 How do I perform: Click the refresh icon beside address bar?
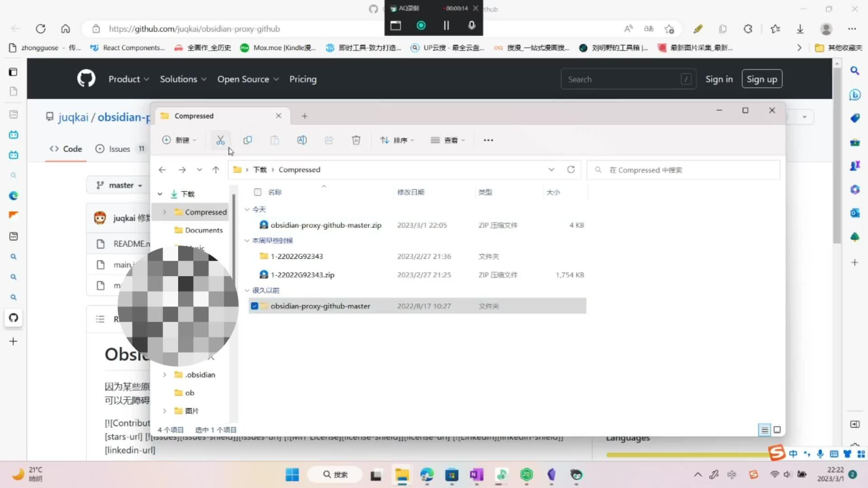571,169
